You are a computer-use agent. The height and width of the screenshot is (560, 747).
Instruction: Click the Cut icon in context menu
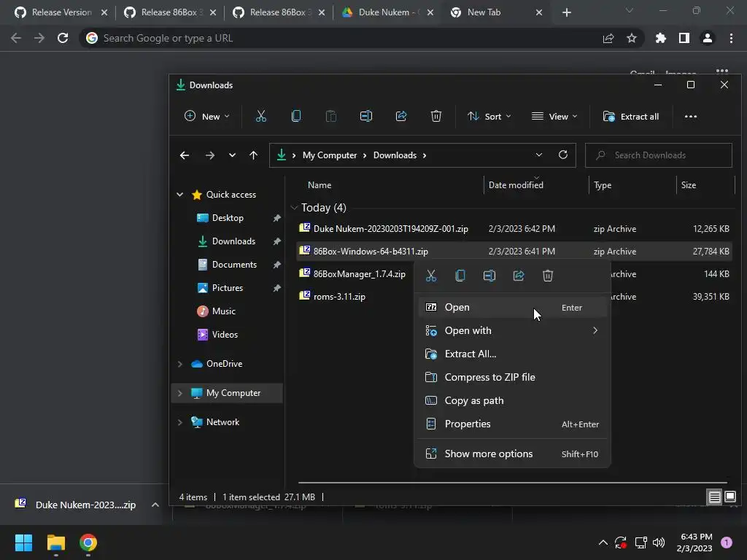(431, 276)
